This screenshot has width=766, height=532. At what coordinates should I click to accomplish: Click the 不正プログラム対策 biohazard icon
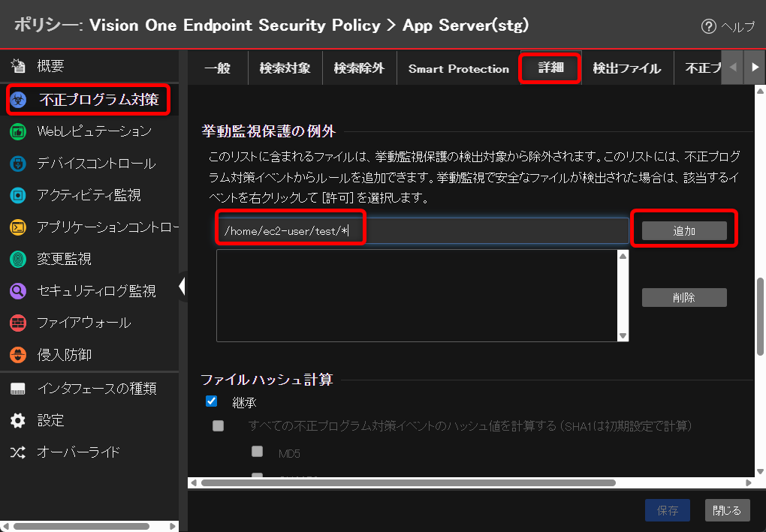19,100
